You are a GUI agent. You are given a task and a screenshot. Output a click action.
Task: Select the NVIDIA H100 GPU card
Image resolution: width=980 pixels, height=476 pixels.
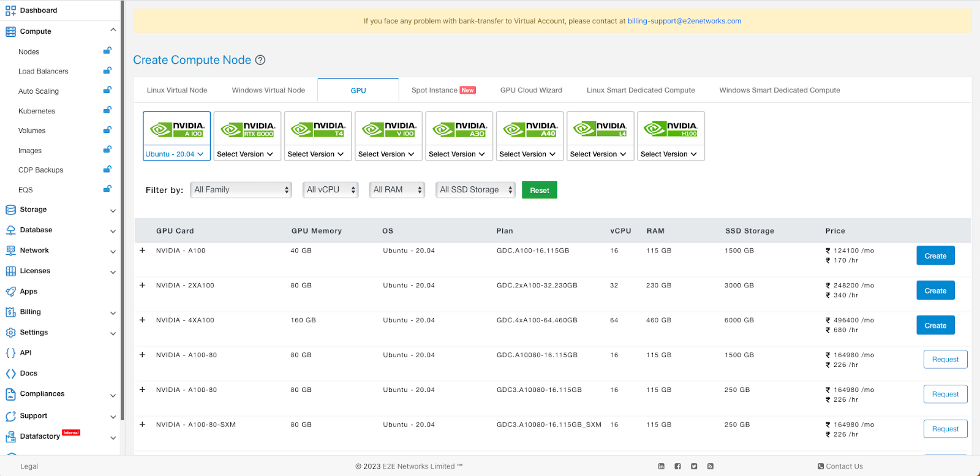(671, 129)
